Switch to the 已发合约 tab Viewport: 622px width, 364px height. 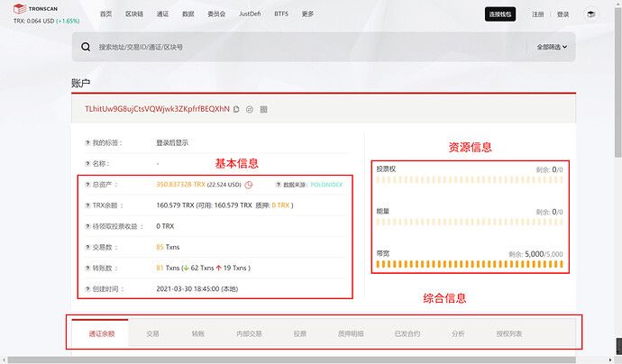coord(407,334)
